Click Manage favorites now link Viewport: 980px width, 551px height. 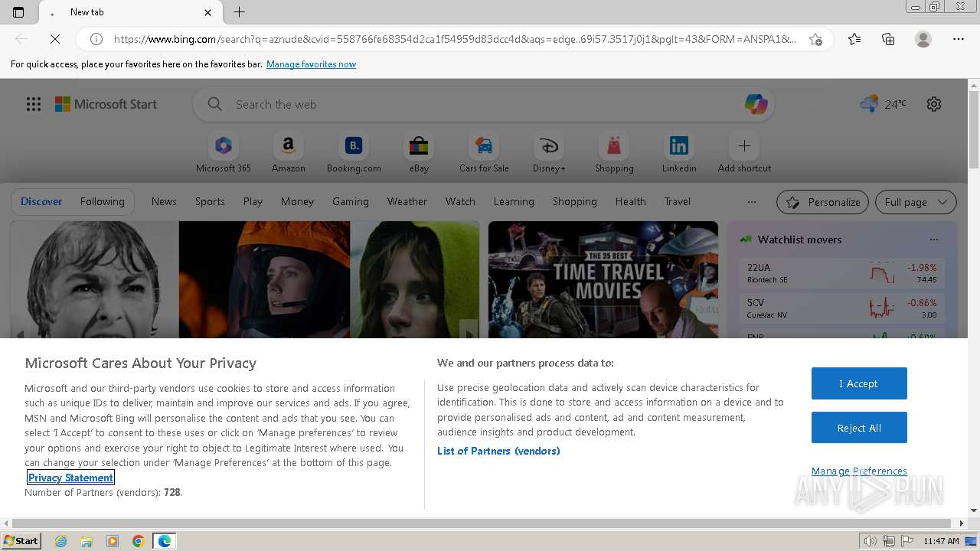(x=311, y=64)
